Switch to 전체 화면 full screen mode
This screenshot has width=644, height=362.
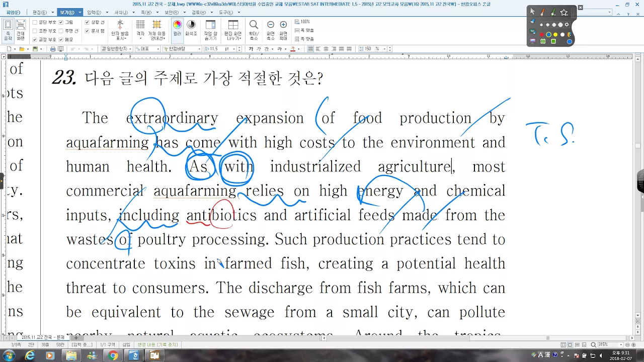point(21,31)
